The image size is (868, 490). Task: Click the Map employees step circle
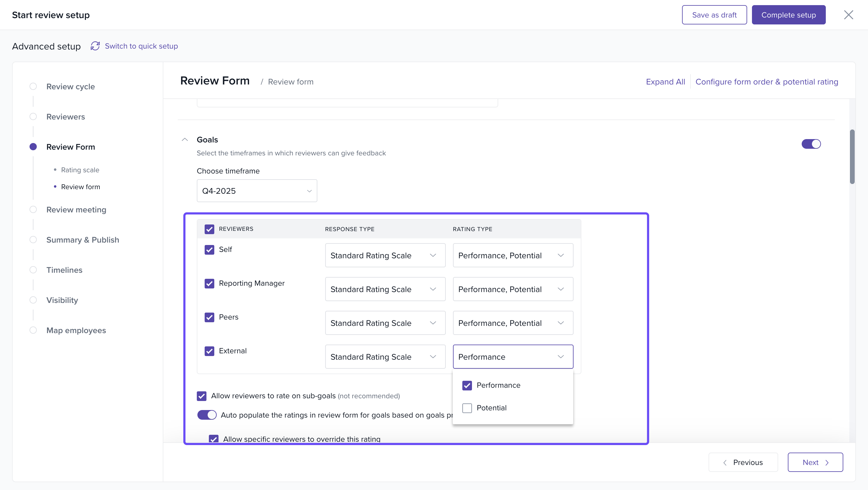33,330
